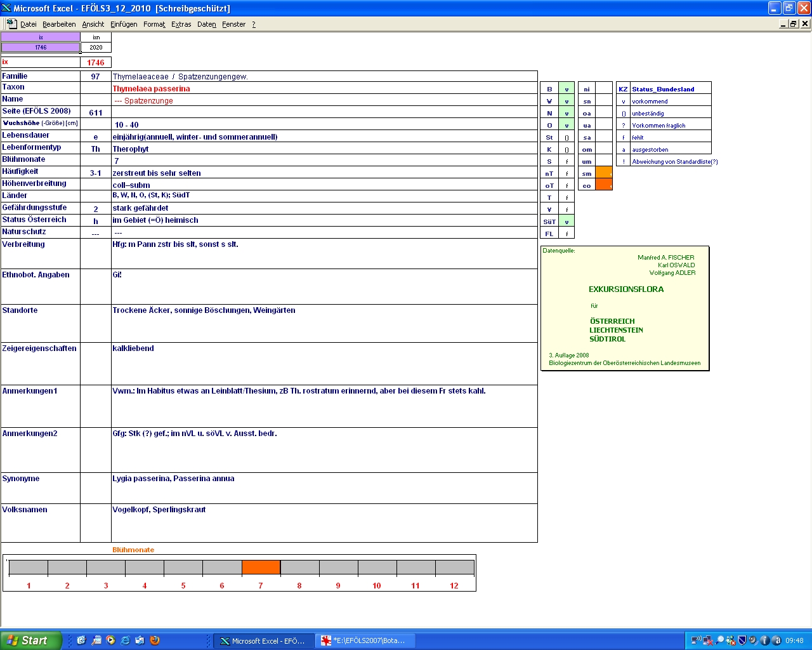
Task: Click the Länder value 'B, W, N, O, (St, K); SüdT'
Action: click(x=151, y=196)
